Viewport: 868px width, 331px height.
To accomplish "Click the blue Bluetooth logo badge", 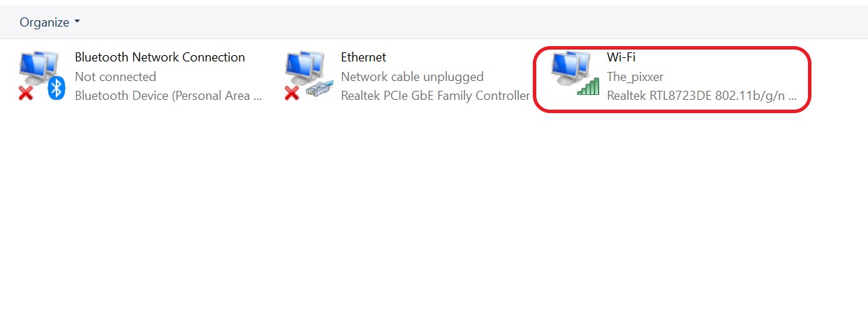I will [x=56, y=89].
